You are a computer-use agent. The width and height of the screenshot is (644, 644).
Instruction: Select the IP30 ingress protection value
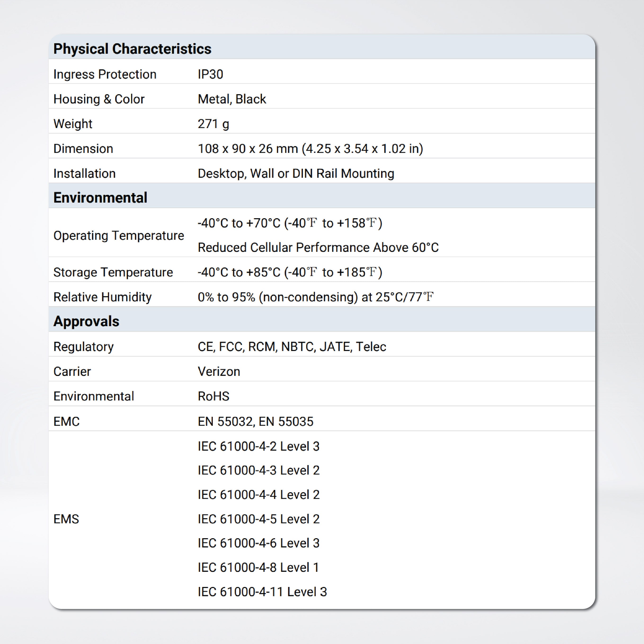210,74
